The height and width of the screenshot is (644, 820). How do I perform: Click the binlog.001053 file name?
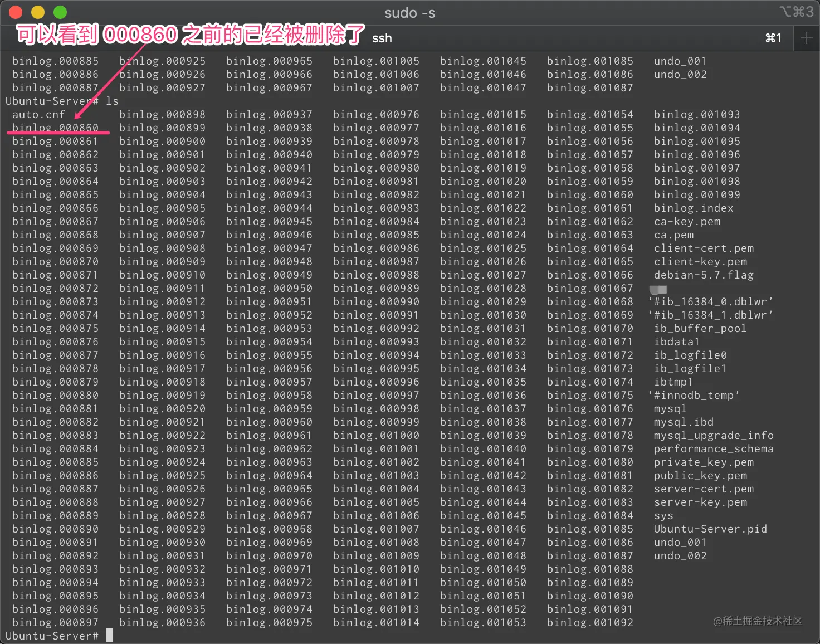(x=483, y=622)
